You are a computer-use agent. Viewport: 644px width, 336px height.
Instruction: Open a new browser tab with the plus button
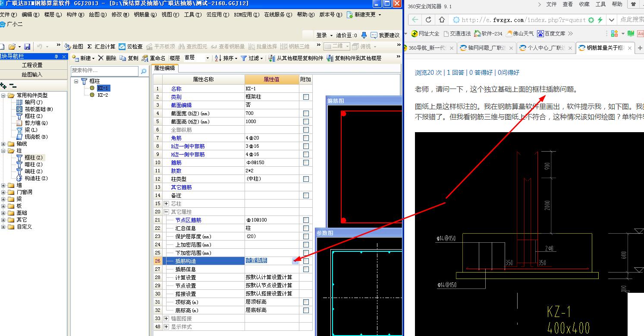(x=640, y=48)
